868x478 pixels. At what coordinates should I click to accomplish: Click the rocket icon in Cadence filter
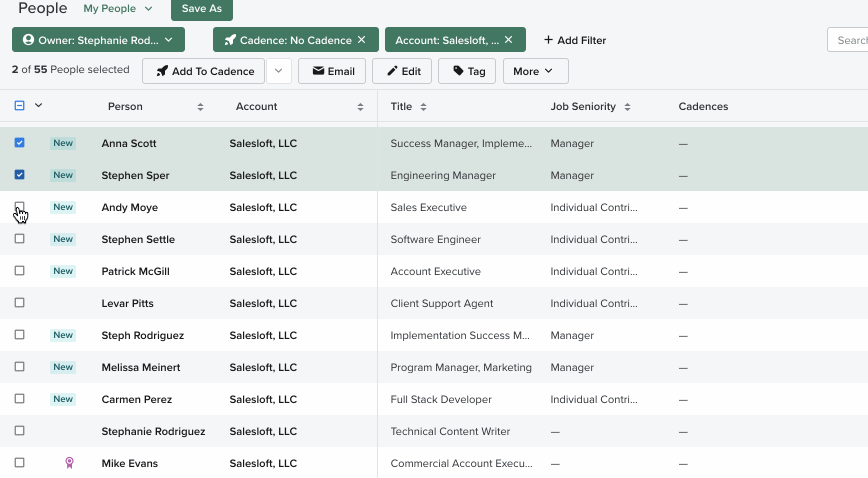[230, 40]
